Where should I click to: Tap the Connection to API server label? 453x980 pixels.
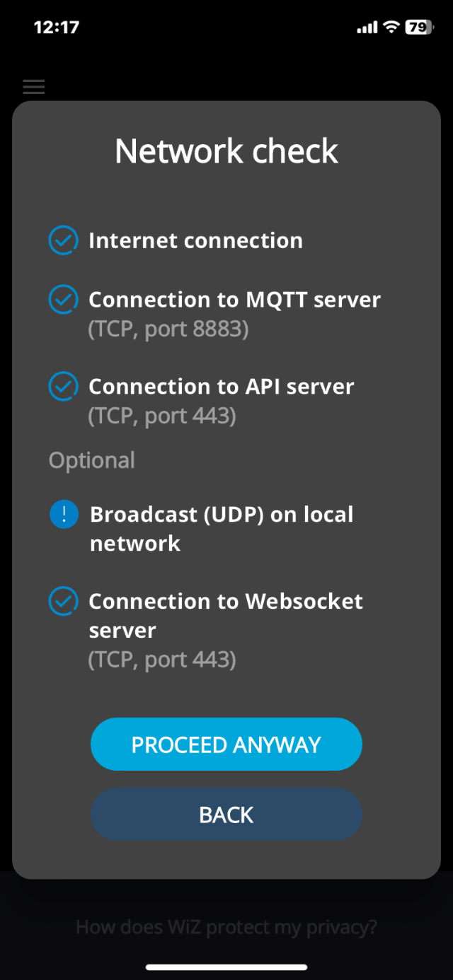(221, 387)
